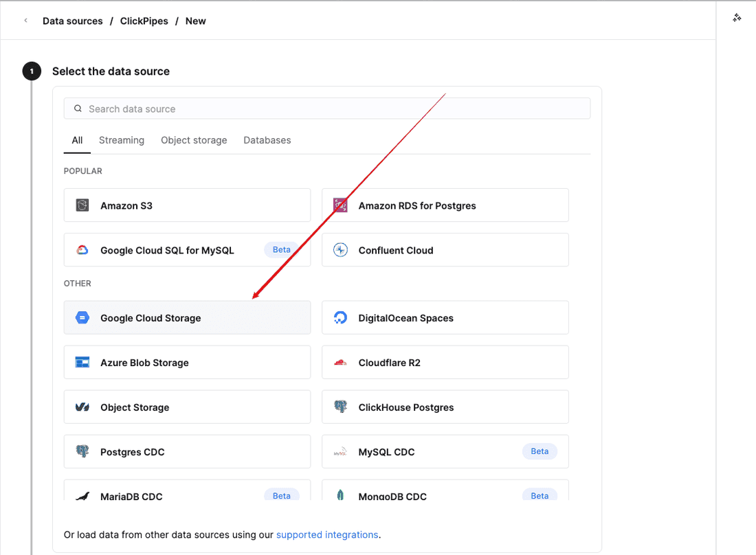
Task: Click the DigitalOcean Spaces logo icon
Action: [340, 318]
